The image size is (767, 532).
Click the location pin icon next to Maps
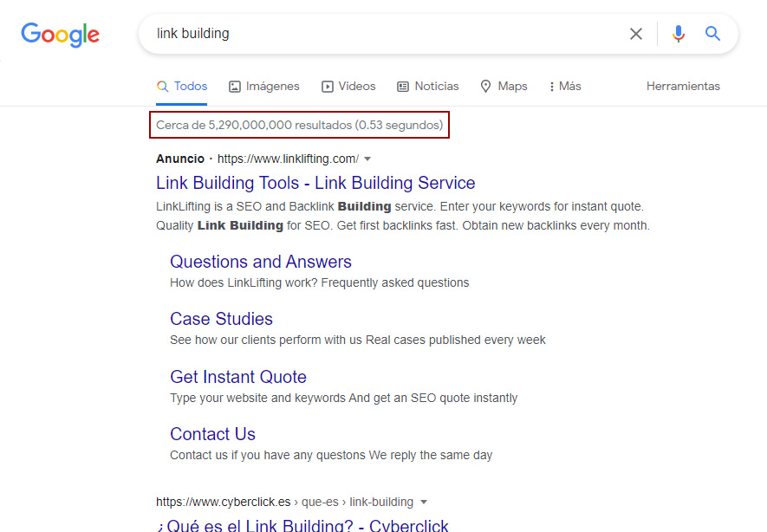tap(484, 86)
